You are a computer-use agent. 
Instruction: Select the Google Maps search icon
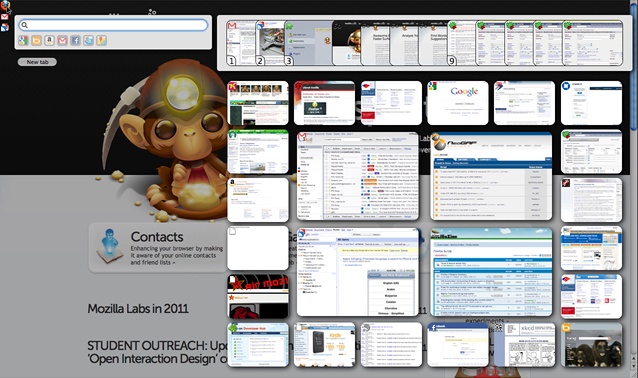[101, 40]
